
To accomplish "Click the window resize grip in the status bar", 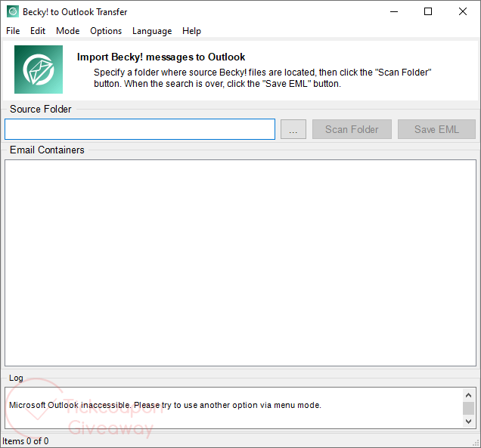I will 476,443.
